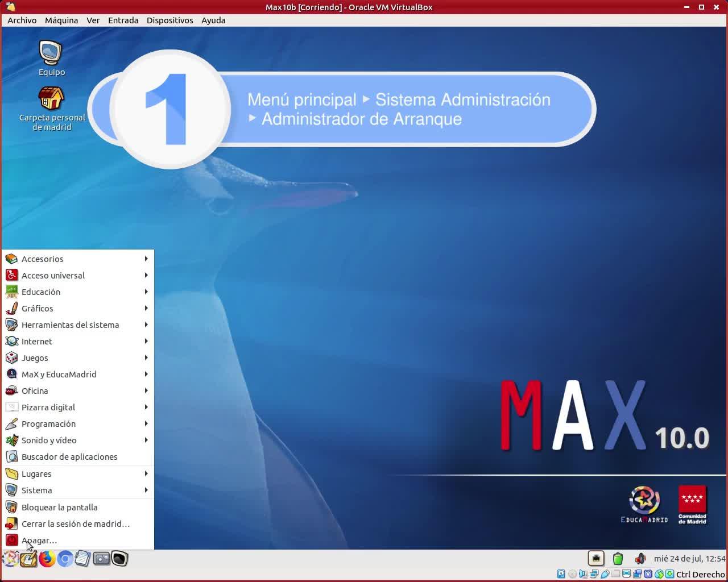Open the Dispositivos menu in VirtualBox

point(169,20)
